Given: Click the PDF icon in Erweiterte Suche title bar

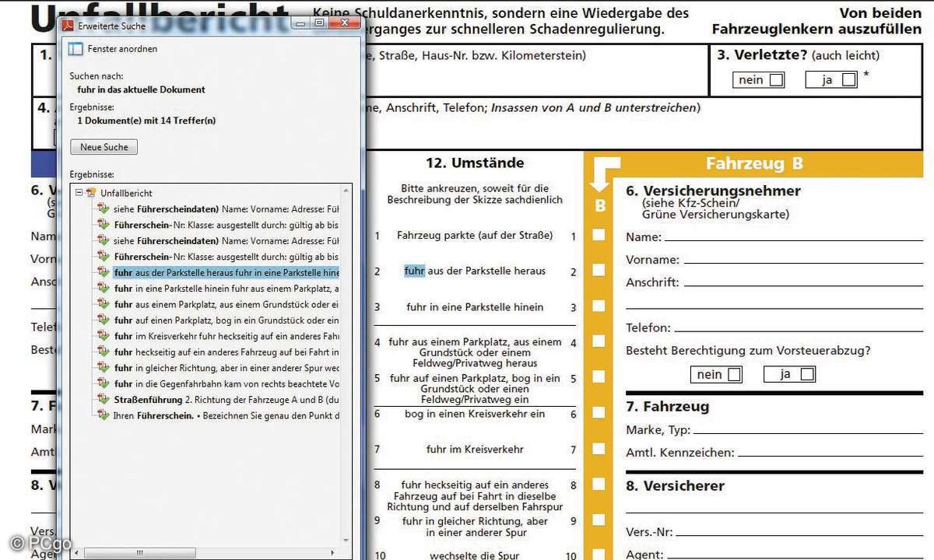Looking at the screenshot, I should 68,24.
